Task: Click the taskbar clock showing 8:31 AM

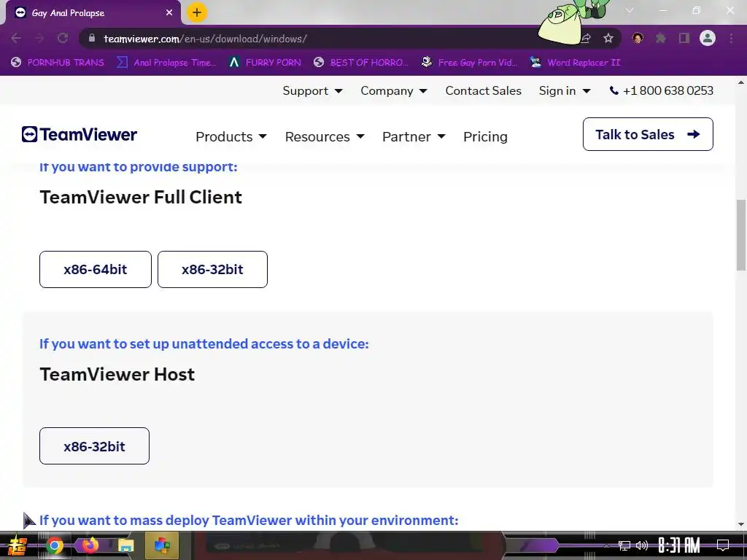Action: coord(679,545)
